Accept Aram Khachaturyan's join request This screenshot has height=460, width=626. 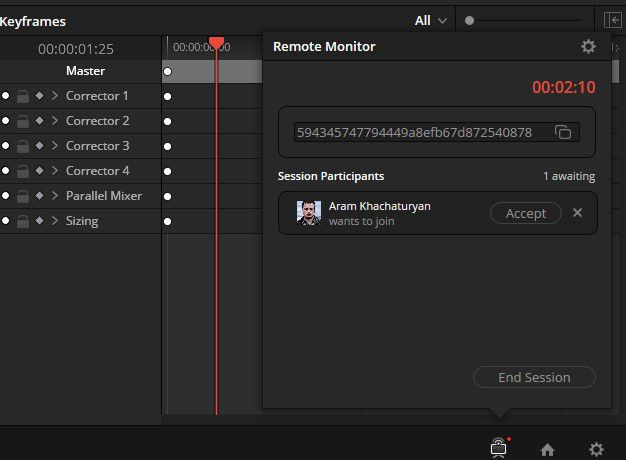pos(526,214)
